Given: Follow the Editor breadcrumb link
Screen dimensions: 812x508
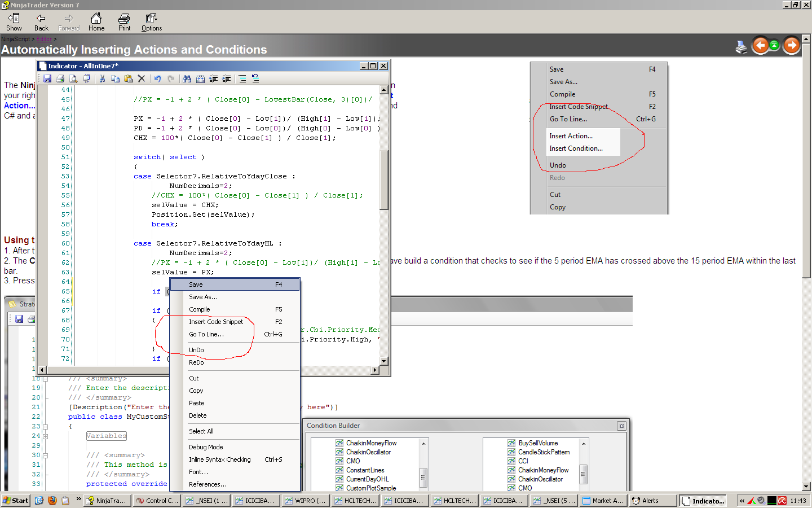Looking at the screenshot, I should (44, 40).
